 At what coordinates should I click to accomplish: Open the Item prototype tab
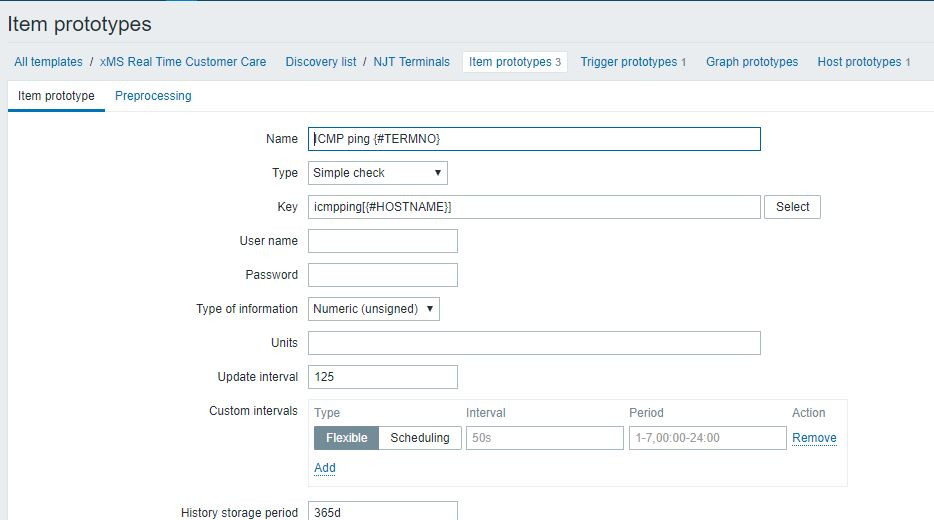pyautogui.click(x=56, y=96)
